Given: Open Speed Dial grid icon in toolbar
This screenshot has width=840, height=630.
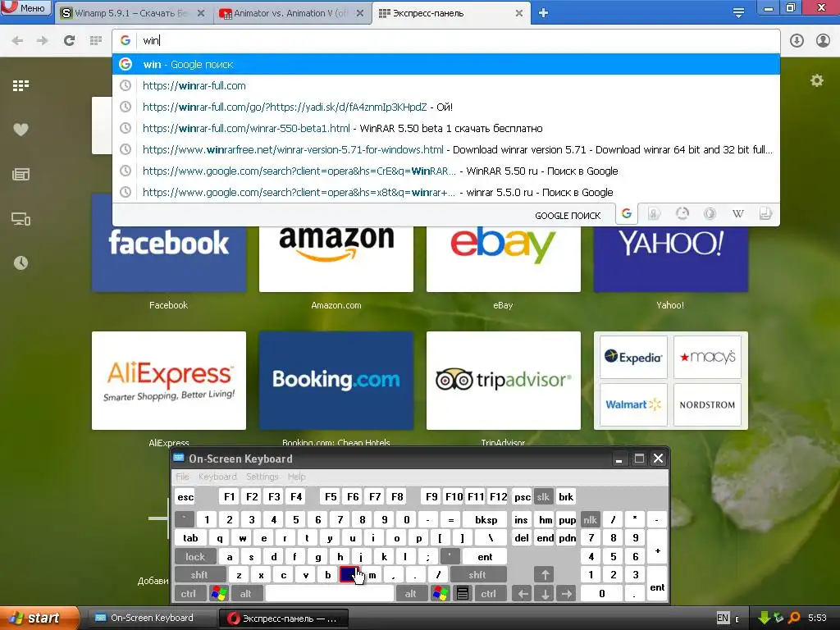Looking at the screenshot, I should coord(96,41).
